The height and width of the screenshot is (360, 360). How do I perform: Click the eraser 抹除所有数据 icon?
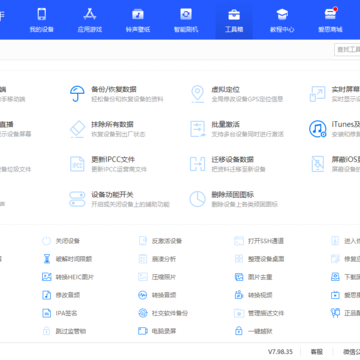[x=77, y=129]
